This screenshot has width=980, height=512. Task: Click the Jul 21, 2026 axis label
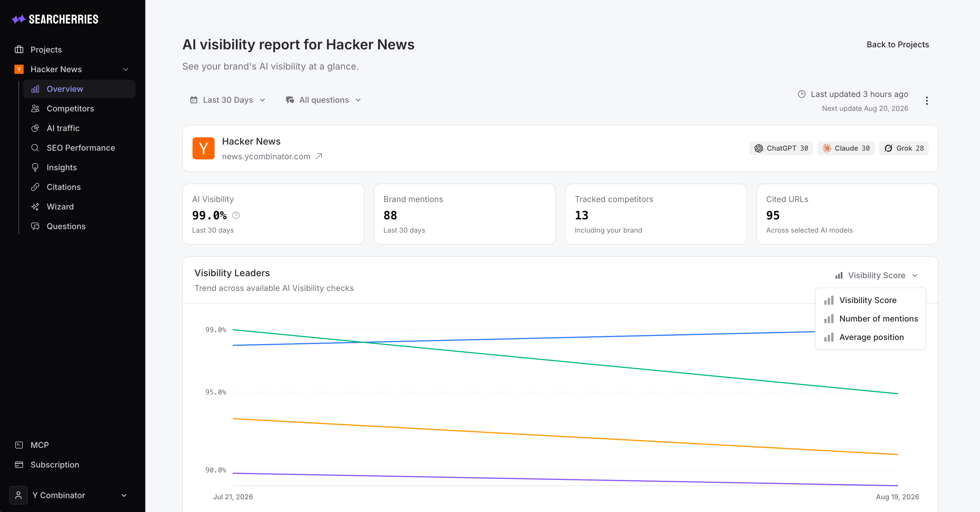coord(233,497)
